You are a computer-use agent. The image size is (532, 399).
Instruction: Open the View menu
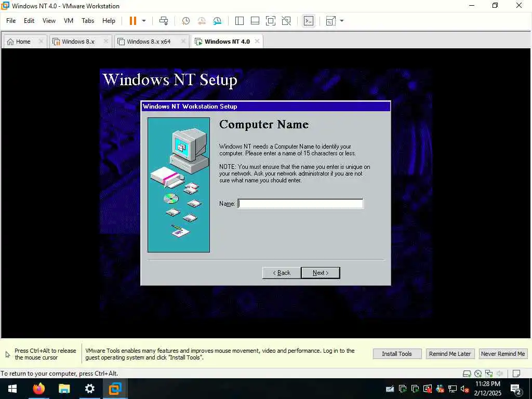49,21
